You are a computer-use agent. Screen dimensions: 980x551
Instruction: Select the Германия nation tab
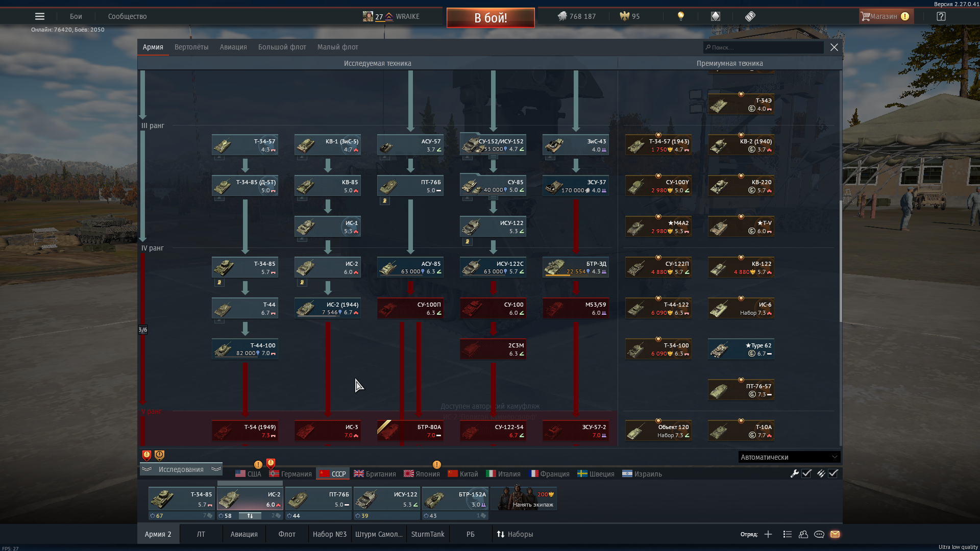coord(290,474)
